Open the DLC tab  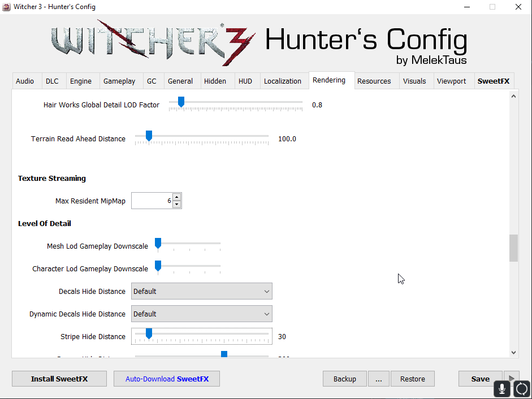point(52,81)
